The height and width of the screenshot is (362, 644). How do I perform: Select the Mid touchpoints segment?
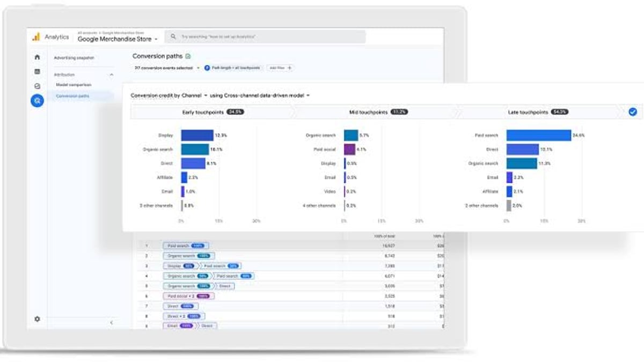click(x=377, y=112)
